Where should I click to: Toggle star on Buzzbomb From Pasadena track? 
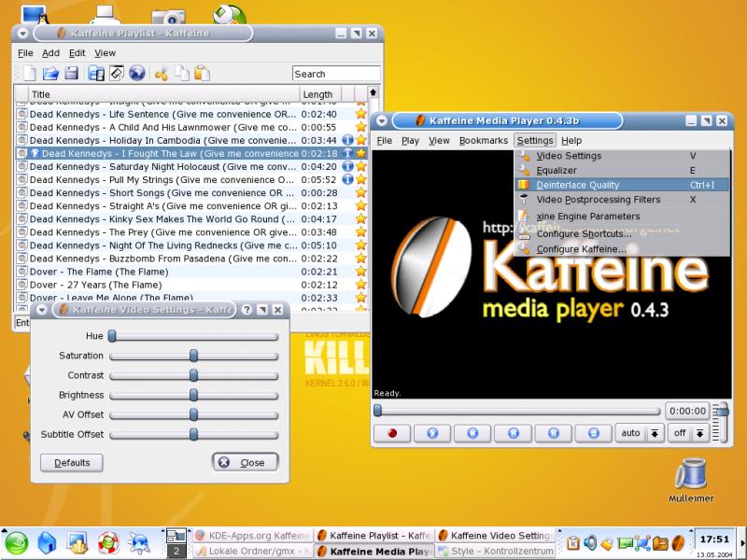(360, 258)
